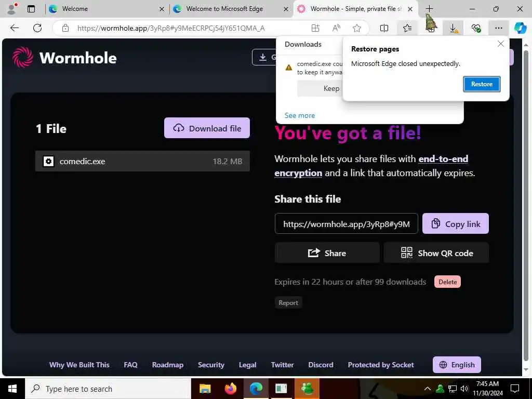Open Favorites list toolbar icon

point(407,28)
